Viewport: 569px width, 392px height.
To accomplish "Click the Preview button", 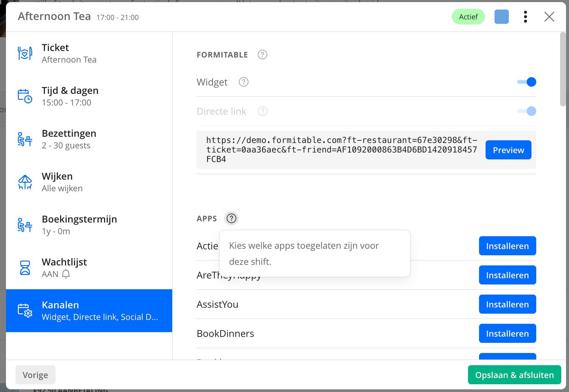I will click(508, 150).
